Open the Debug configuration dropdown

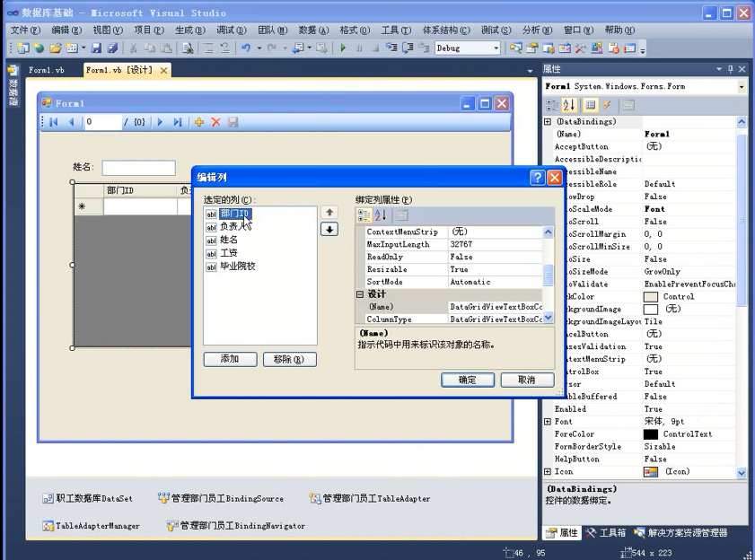(x=496, y=48)
